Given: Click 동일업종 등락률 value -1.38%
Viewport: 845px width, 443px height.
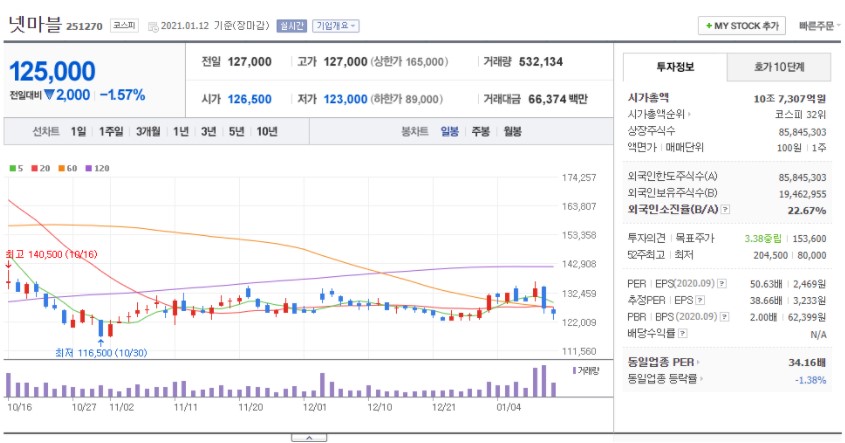Looking at the screenshot, I should click(x=811, y=380).
